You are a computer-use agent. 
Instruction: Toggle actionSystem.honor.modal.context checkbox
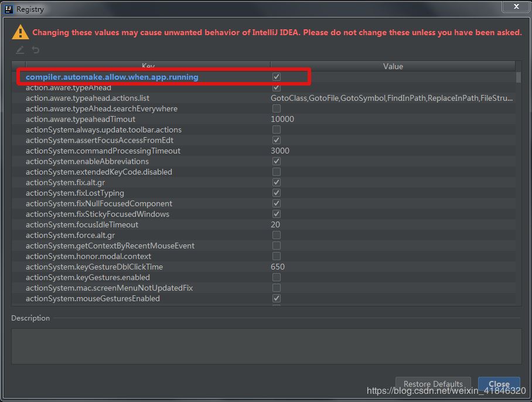pyautogui.click(x=275, y=256)
